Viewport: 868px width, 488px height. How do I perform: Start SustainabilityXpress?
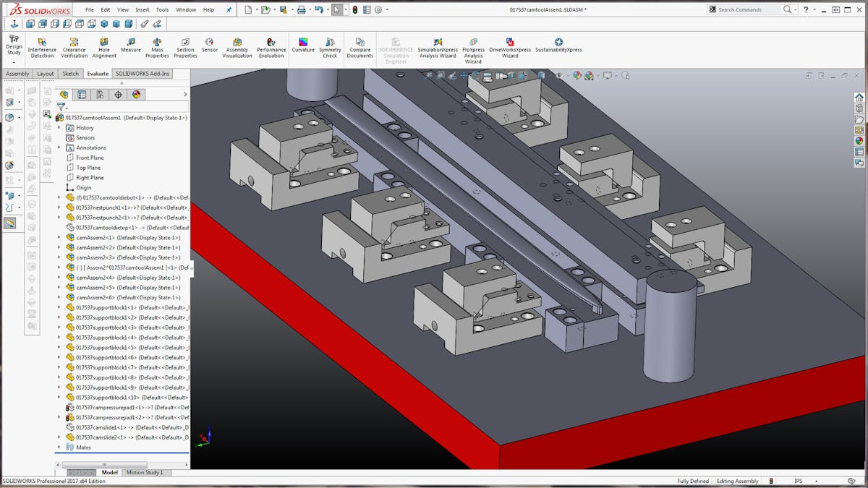pyautogui.click(x=558, y=46)
